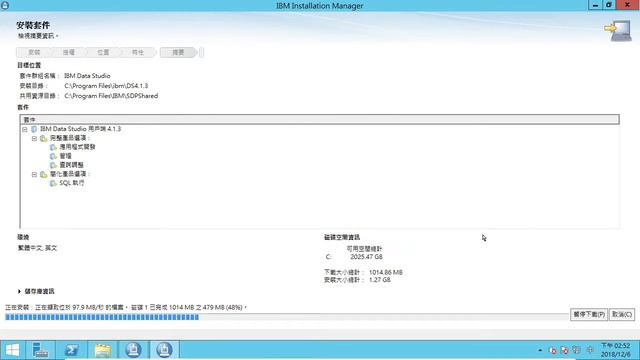The image size is (640, 360).
Task: Click the path C:\Program Files\ibm\DS4.1.3
Action: pyautogui.click(x=106, y=86)
